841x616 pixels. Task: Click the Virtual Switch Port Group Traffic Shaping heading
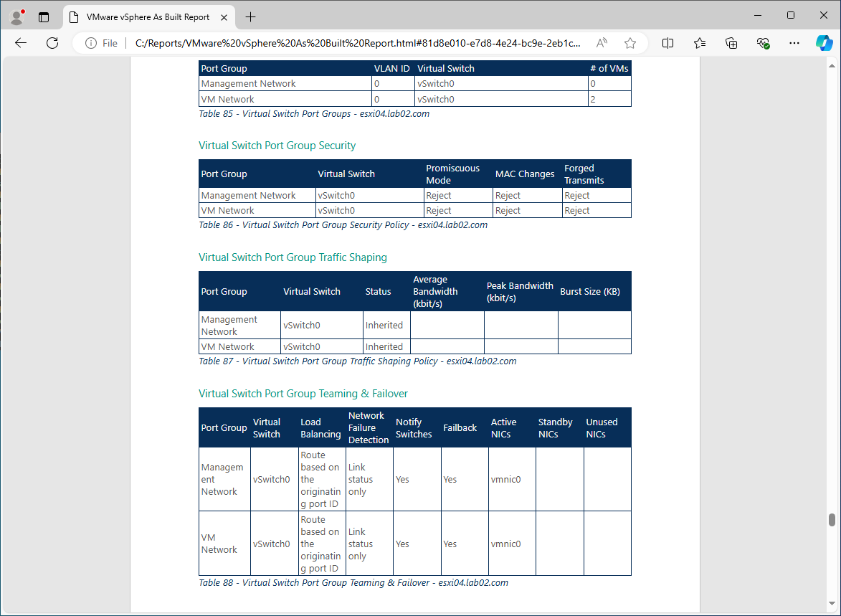coord(293,257)
